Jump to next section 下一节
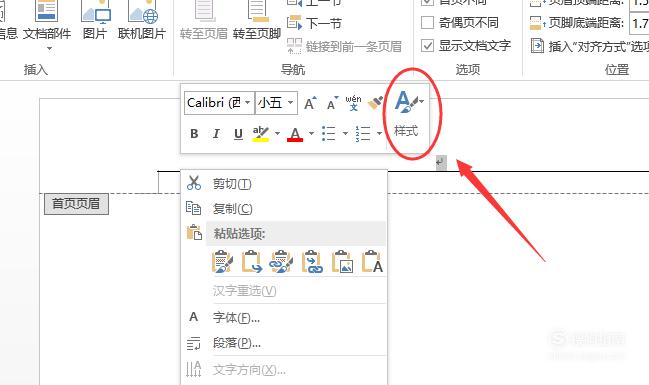Image resolution: width=649 pixels, height=385 pixels. coord(315,23)
